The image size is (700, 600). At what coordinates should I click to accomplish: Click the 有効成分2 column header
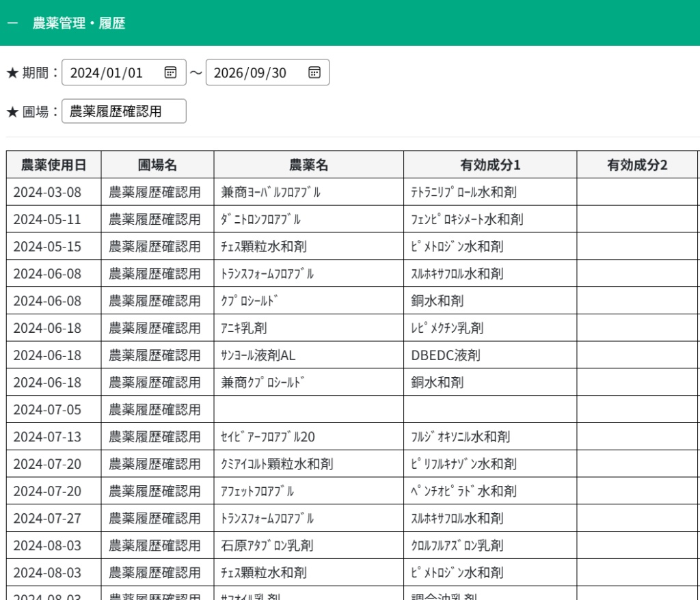(637, 165)
